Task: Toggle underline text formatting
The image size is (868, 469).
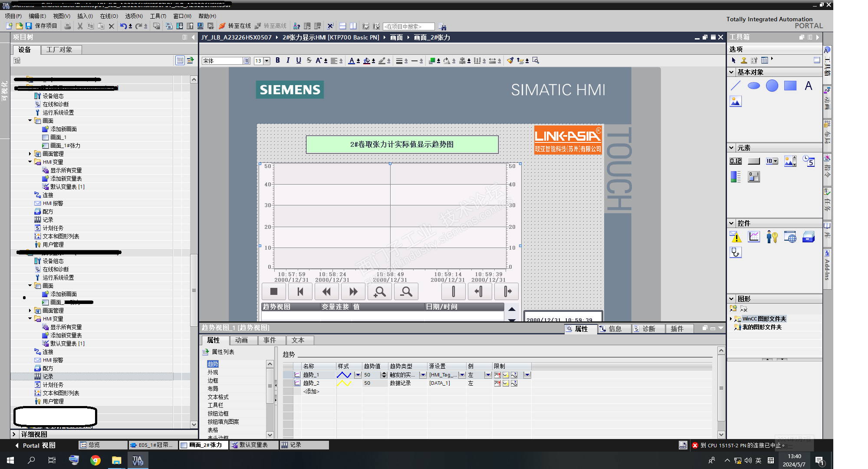Action: coord(299,60)
